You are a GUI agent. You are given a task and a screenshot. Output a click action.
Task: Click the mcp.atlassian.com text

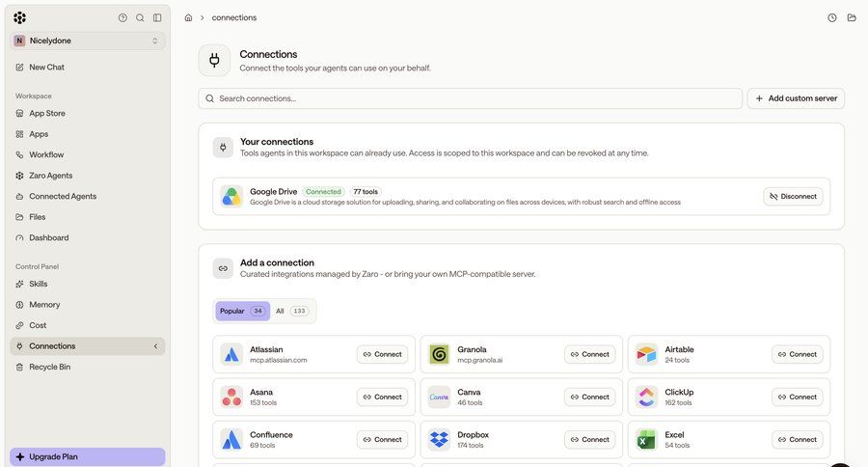pyautogui.click(x=279, y=360)
